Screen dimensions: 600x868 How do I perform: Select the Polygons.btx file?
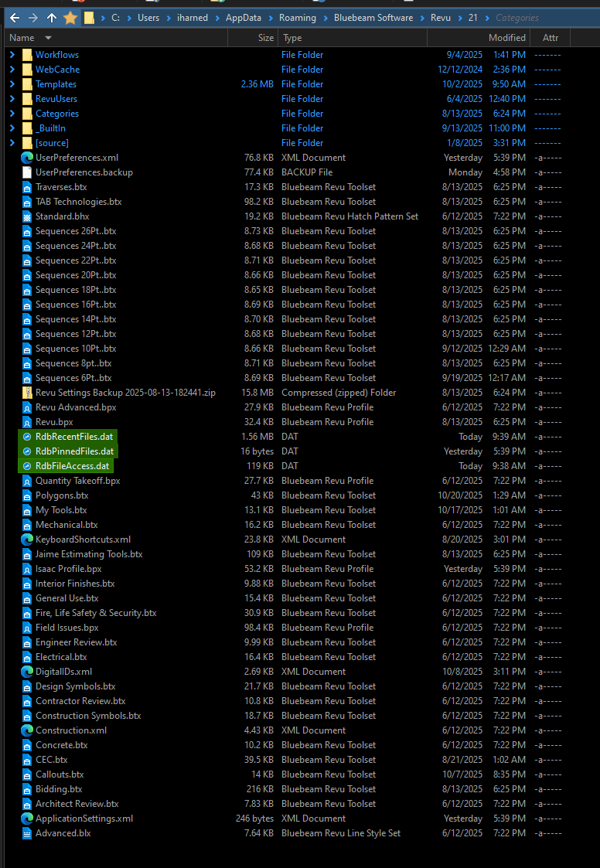coord(62,495)
